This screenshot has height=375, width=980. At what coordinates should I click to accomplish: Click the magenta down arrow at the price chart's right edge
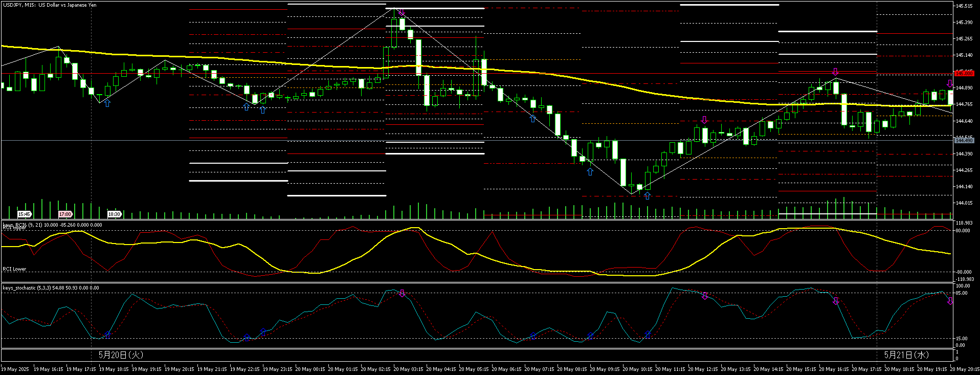click(x=950, y=83)
